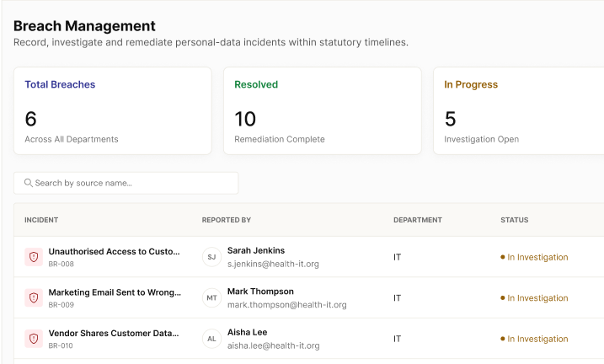Click the AL avatar for Aisha Lee
Viewport: 604px width, 364px height.
coord(211,339)
